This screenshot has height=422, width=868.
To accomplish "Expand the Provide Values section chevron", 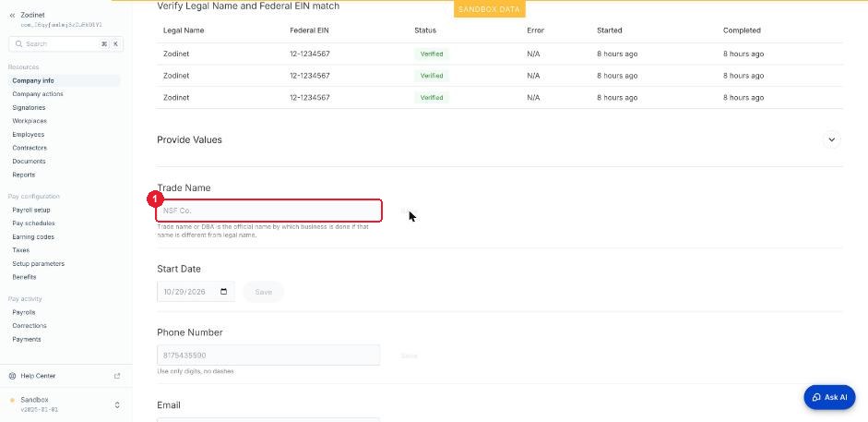I will (831, 139).
